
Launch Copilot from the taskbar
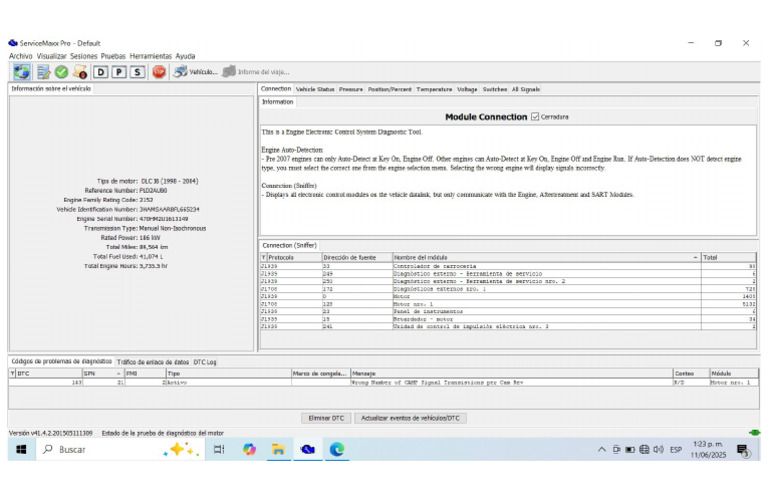pos(249,449)
